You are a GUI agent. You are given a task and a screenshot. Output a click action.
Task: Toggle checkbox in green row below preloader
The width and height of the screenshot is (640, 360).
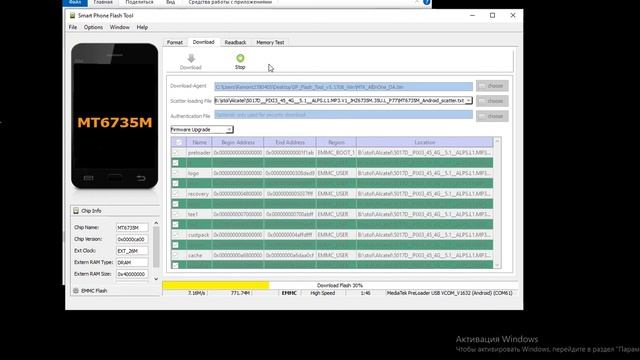[x=176, y=163]
